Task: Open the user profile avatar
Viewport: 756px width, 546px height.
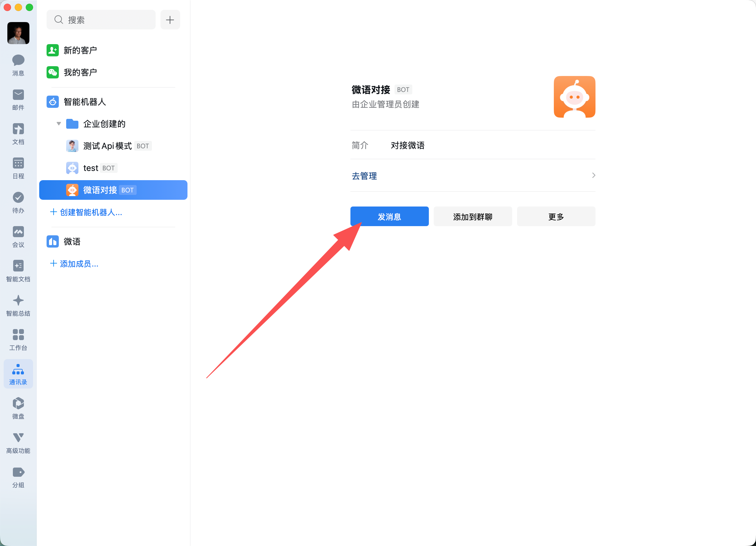Action: pyautogui.click(x=18, y=33)
